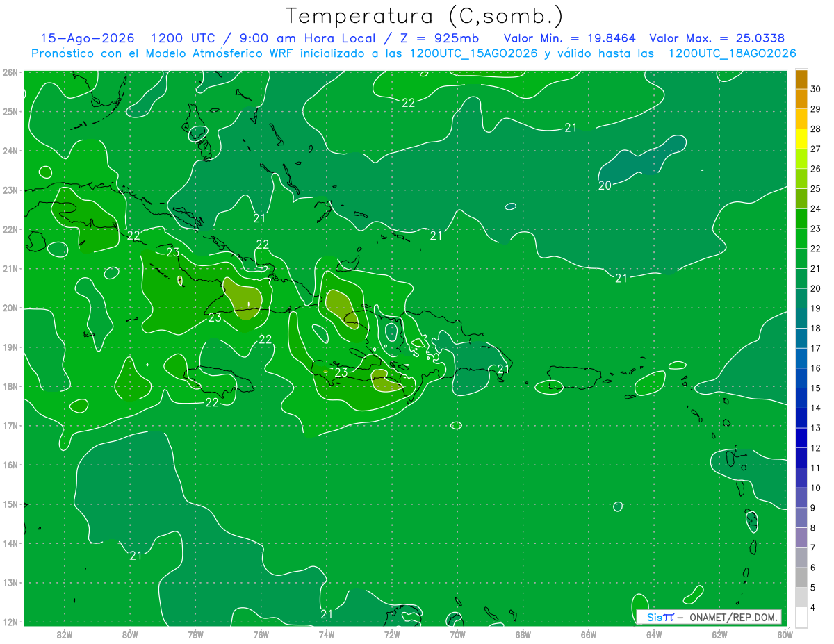The image size is (834, 644).
Task: Click the '19N' latitude axis label
Action: coord(10,347)
